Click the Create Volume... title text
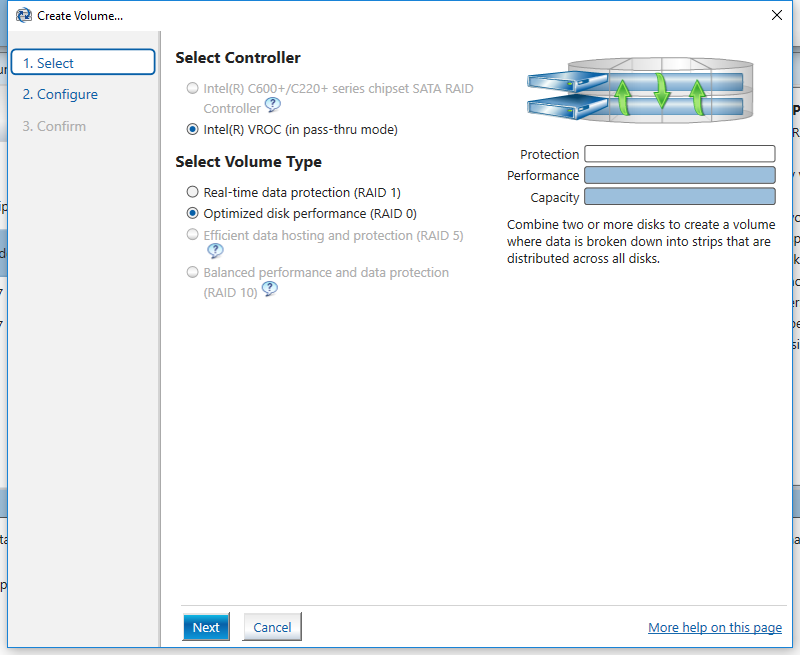Screen dimensions: 800x655 pyautogui.click(x=80, y=16)
